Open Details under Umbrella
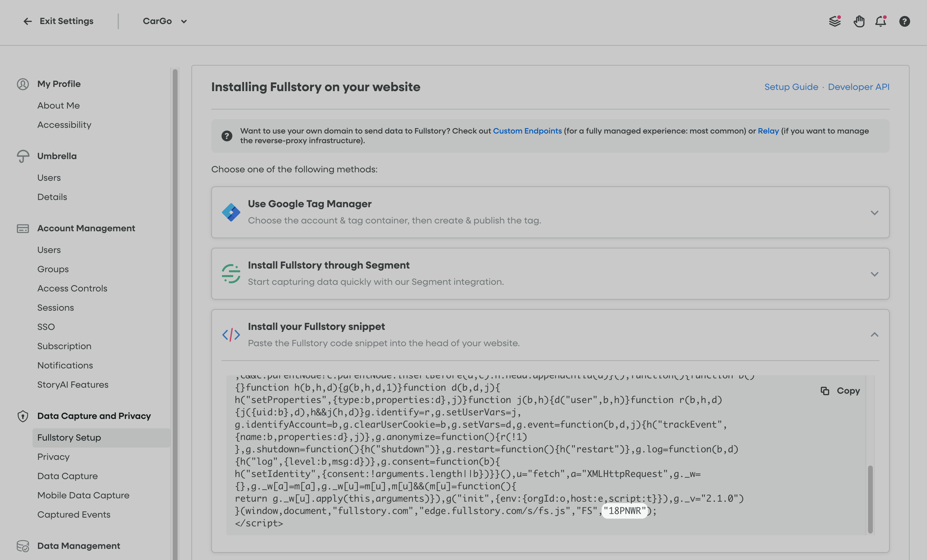Image resolution: width=927 pixels, height=560 pixels. [x=52, y=197]
